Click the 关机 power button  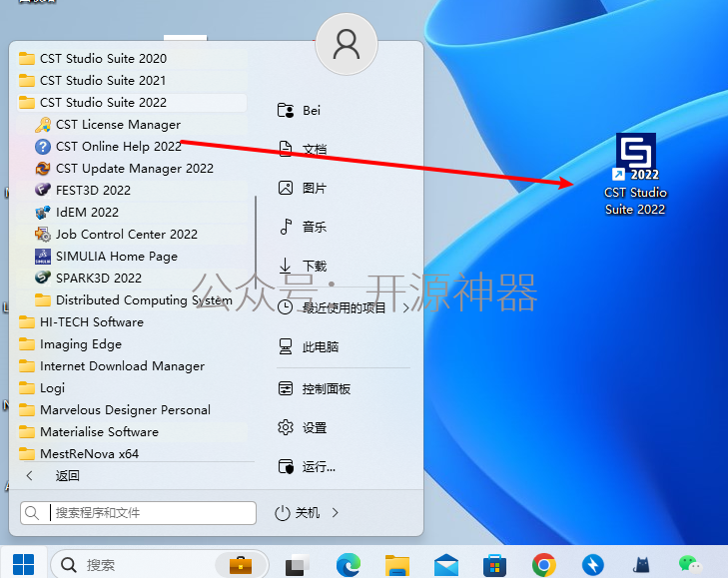point(298,512)
